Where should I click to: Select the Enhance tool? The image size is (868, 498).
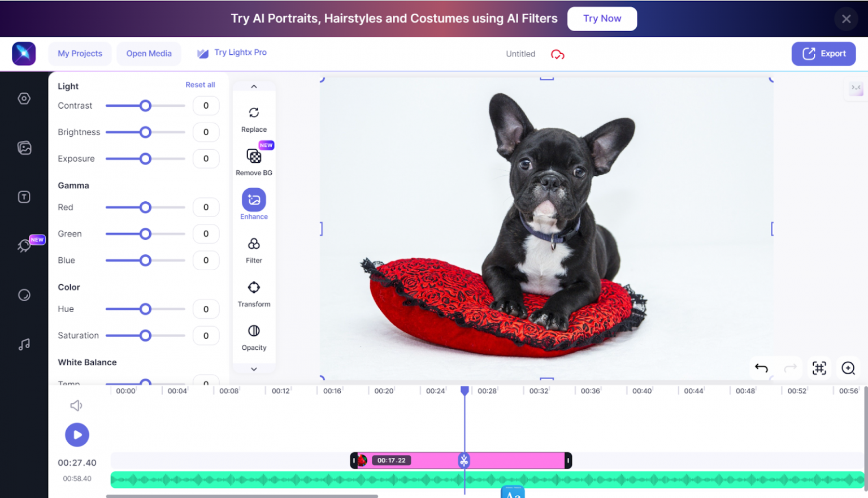(254, 204)
